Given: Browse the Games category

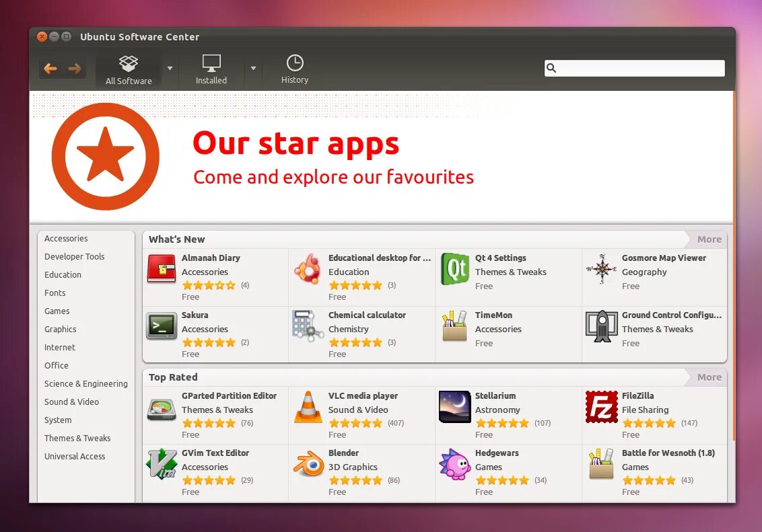Looking at the screenshot, I should 57,311.
